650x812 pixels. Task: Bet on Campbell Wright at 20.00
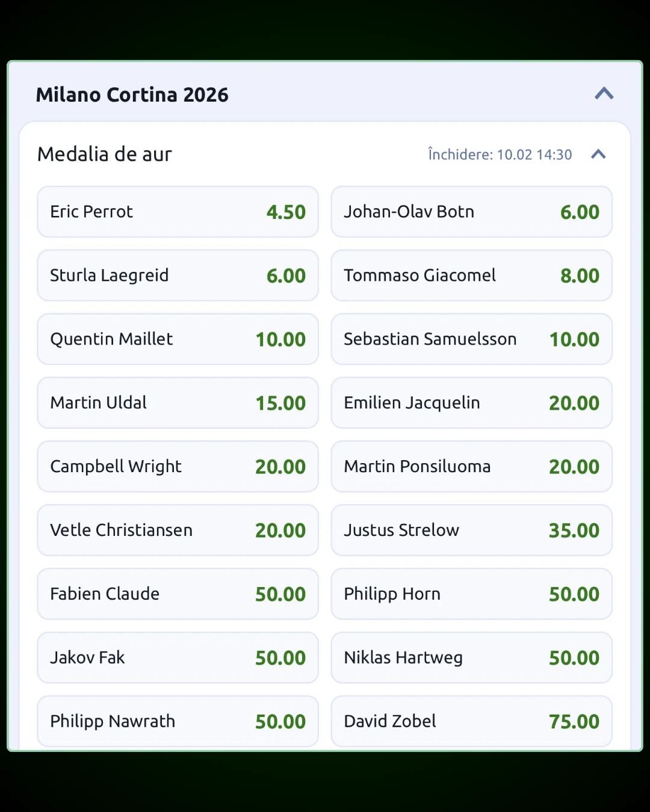pyautogui.click(x=178, y=467)
